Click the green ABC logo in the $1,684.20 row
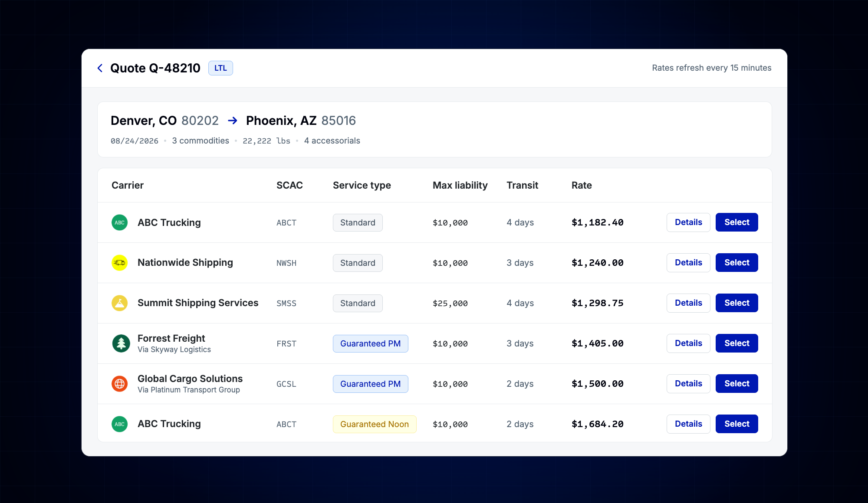 tap(119, 424)
